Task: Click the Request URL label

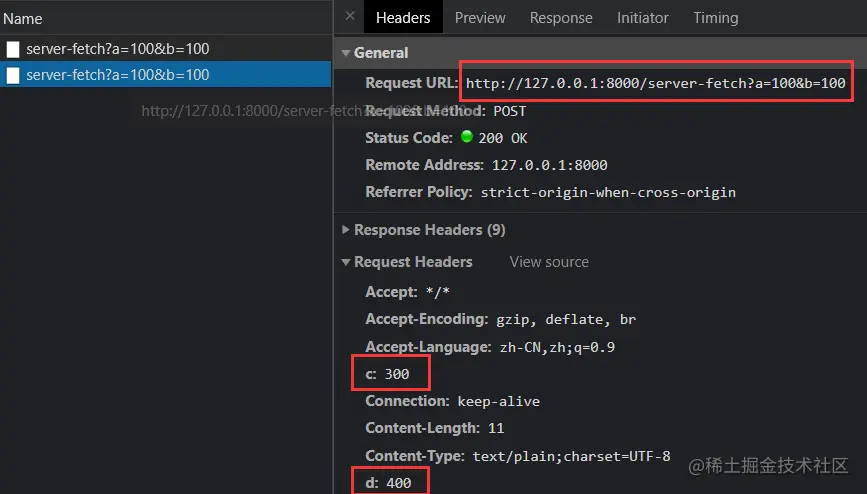Action: (411, 83)
